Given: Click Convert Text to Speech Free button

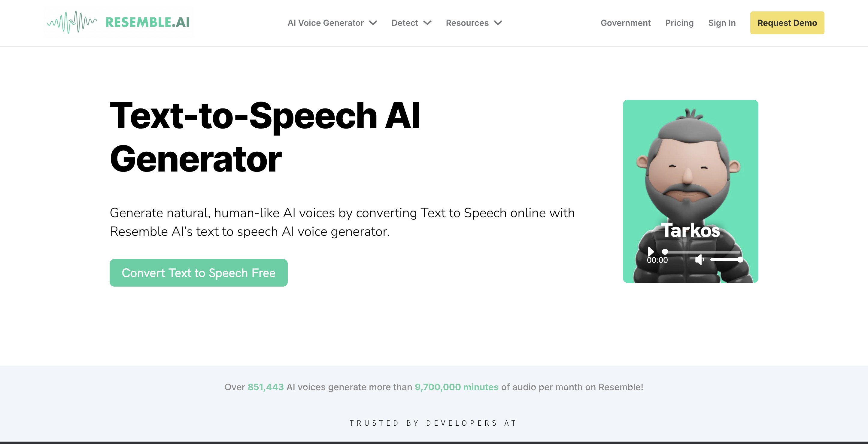Looking at the screenshot, I should 199,273.
